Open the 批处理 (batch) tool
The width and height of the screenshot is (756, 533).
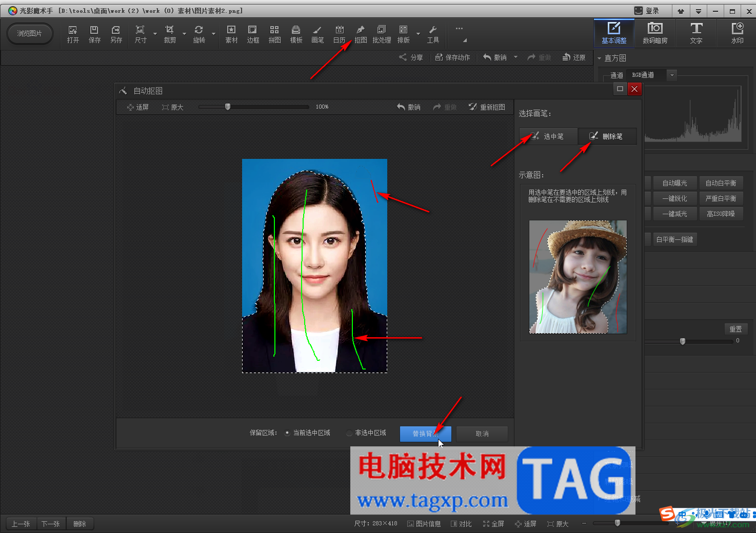pyautogui.click(x=382, y=34)
